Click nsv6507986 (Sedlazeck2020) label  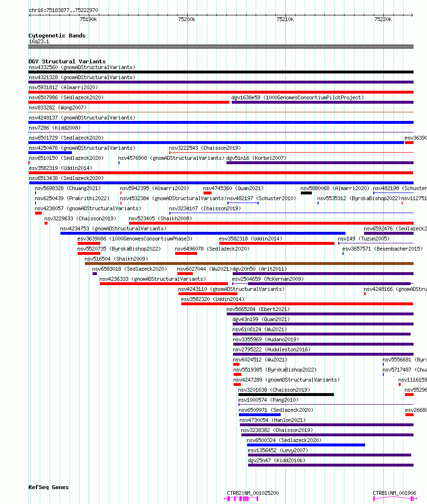tap(66, 98)
